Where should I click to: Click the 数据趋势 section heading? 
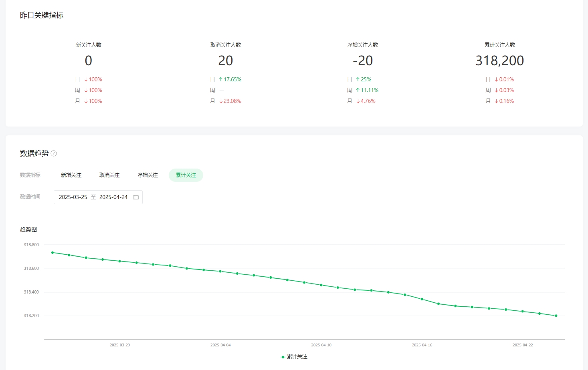34,153
